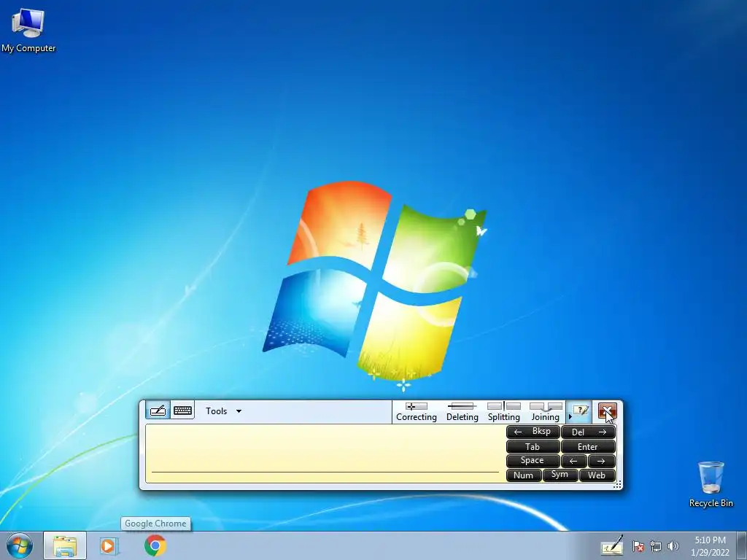This screenshot has height=560, width=747.
Task: Click the Tab key
Action: [533, 447]
